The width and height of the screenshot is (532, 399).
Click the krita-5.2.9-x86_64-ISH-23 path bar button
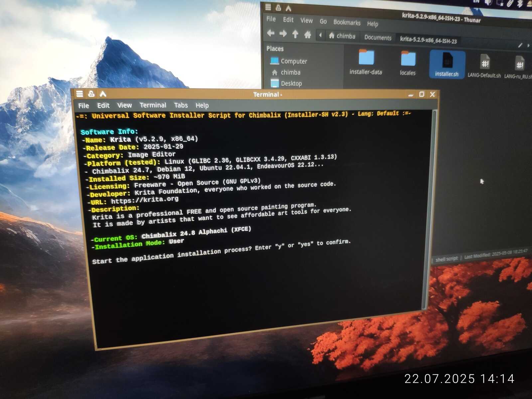(x=428, y=40)
